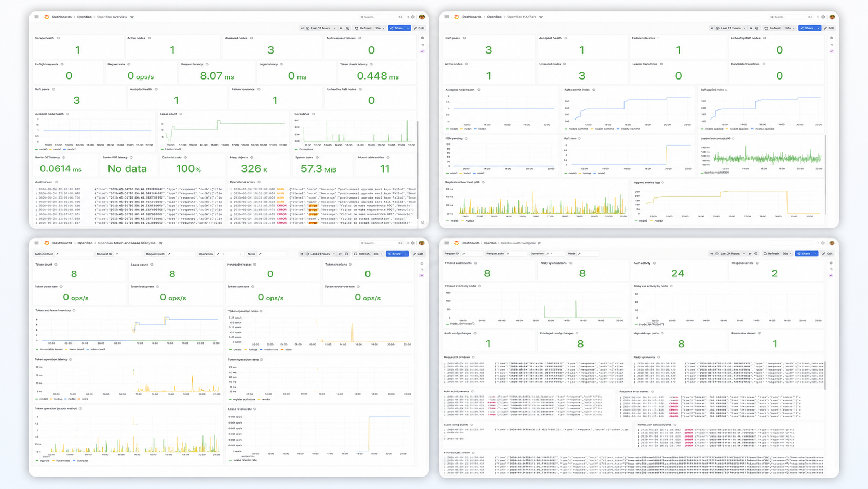Click Edit button in token lifecycle dashboard

click(x=418, y=254)
